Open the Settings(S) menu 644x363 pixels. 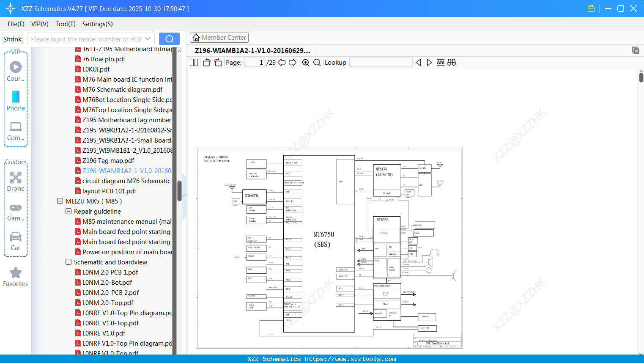point(97,24)
